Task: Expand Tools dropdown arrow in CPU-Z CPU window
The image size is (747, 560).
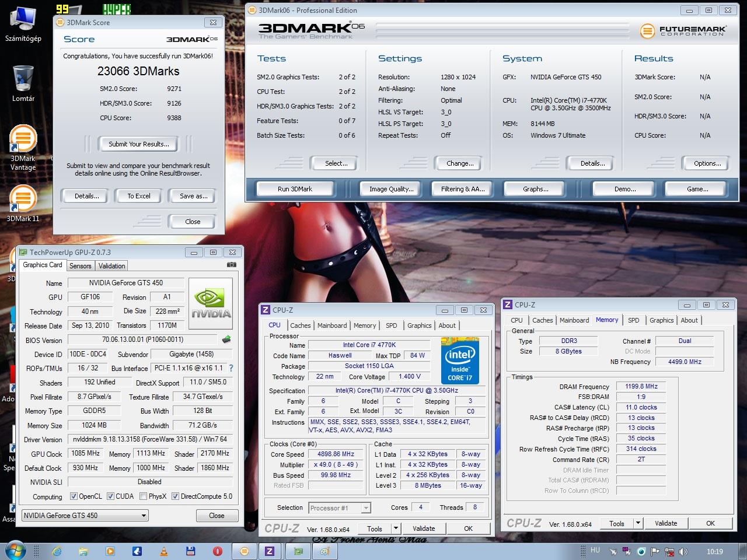Action: coord(396,528)
